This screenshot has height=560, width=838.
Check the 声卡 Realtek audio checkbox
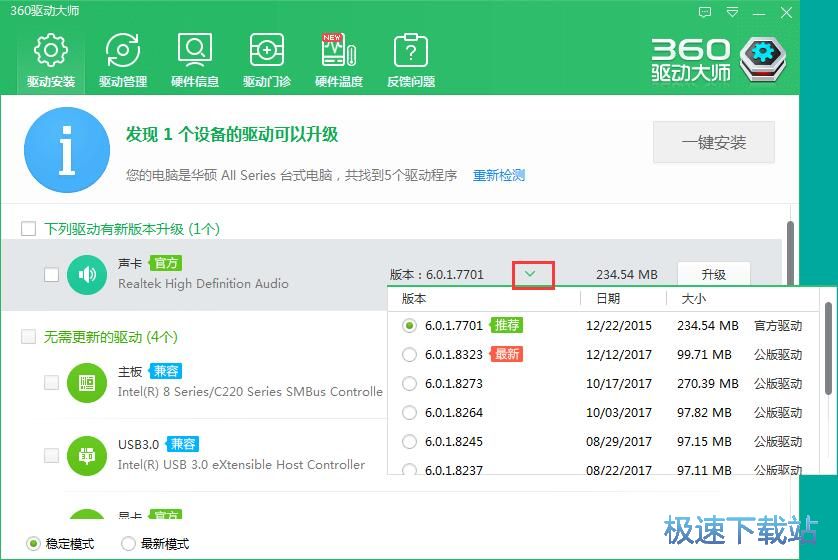pos(51,275)
